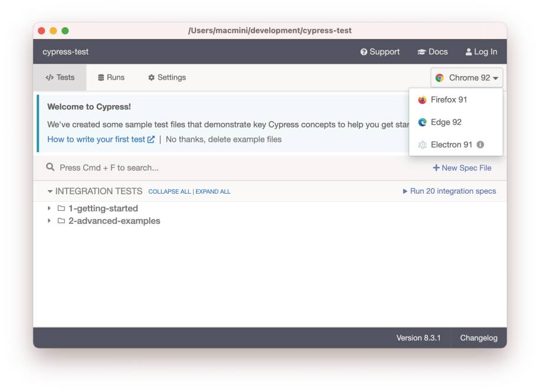Click the Log In user icon
The width and height of the screenshot is (540, 392).
click(469, 52)
